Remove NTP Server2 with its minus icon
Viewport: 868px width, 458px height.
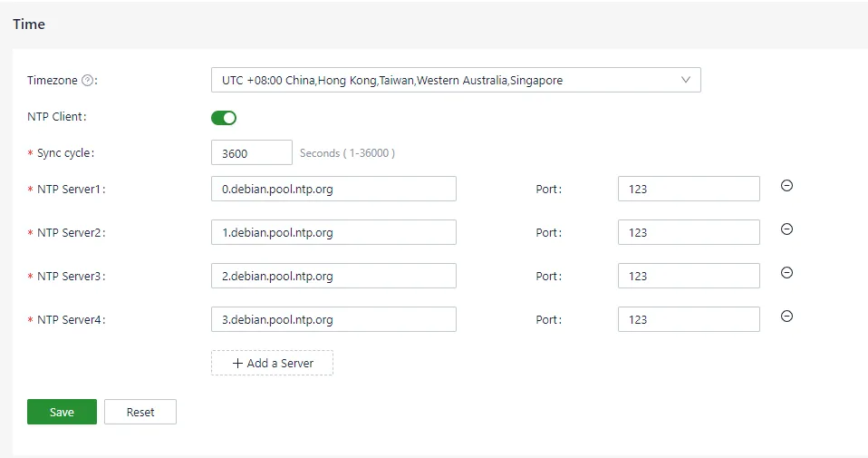click(786, 229)
